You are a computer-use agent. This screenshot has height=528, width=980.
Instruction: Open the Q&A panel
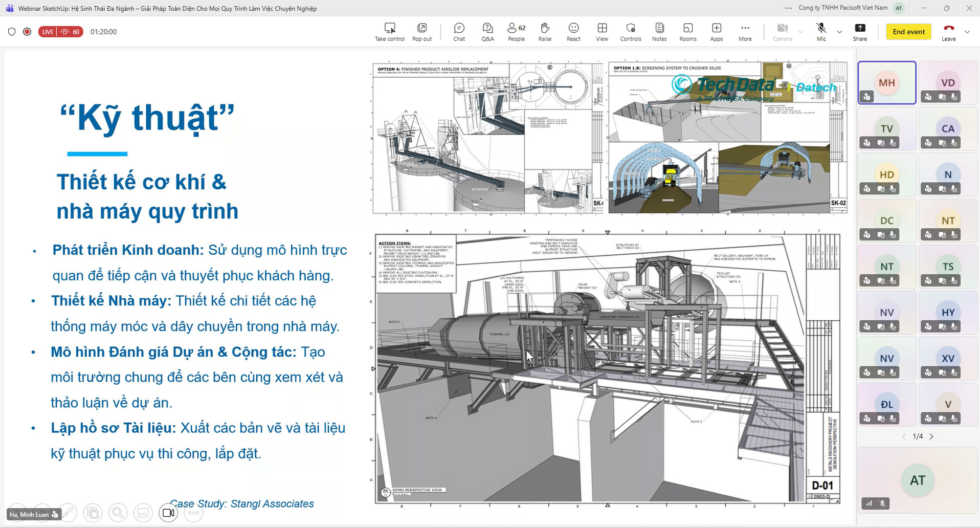click(x=487, y=31)
